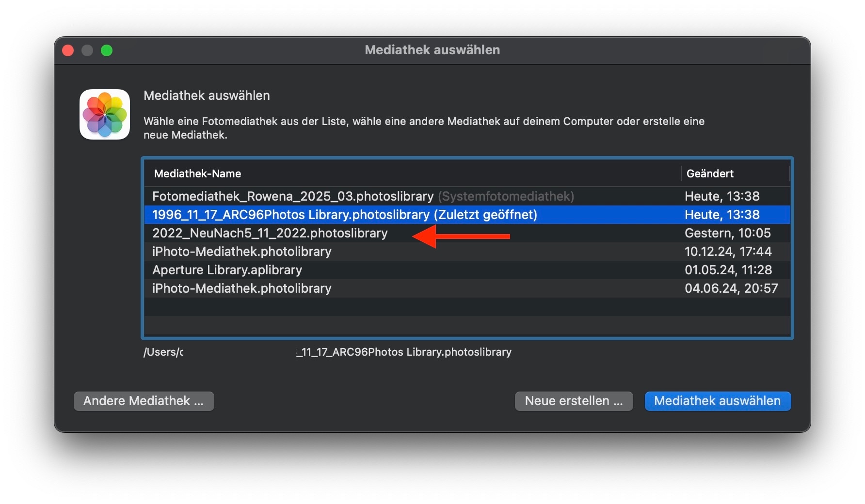Screen dimensions: 865x504
Task: Select Fotomediathek_Rowena_2025_03.photoslibrary row
Action: 292,196
